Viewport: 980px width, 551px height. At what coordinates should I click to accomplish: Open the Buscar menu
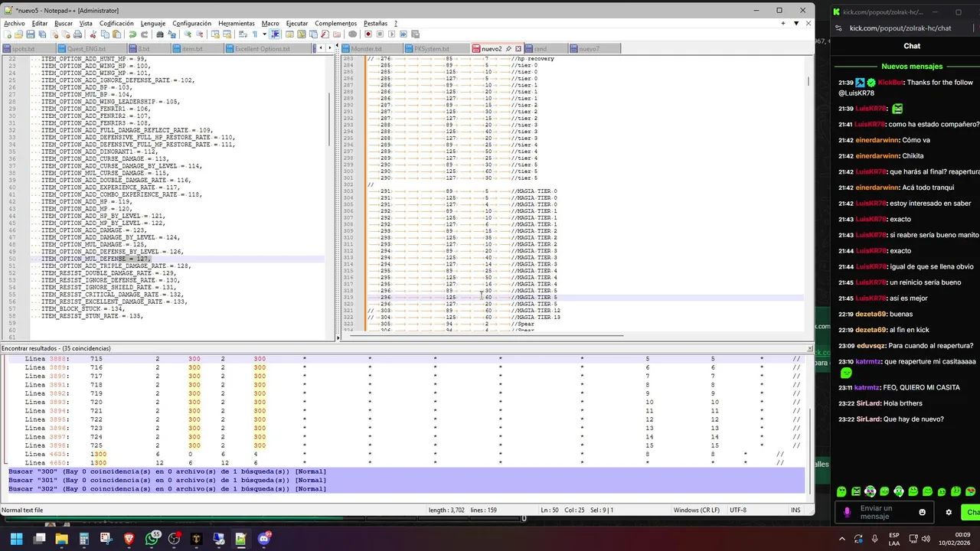pyautogui.click(x=64, y=23)
